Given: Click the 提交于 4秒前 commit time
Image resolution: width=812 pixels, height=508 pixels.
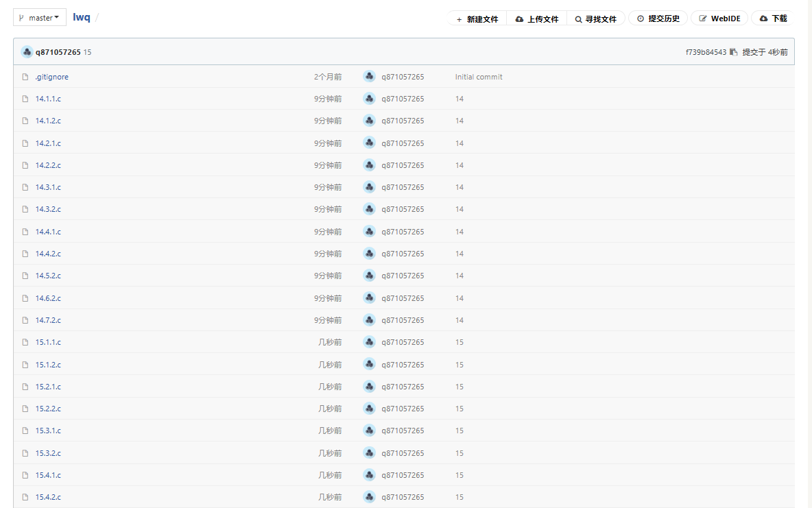Looking at the screenshot, I should click(x=765, y=52).
